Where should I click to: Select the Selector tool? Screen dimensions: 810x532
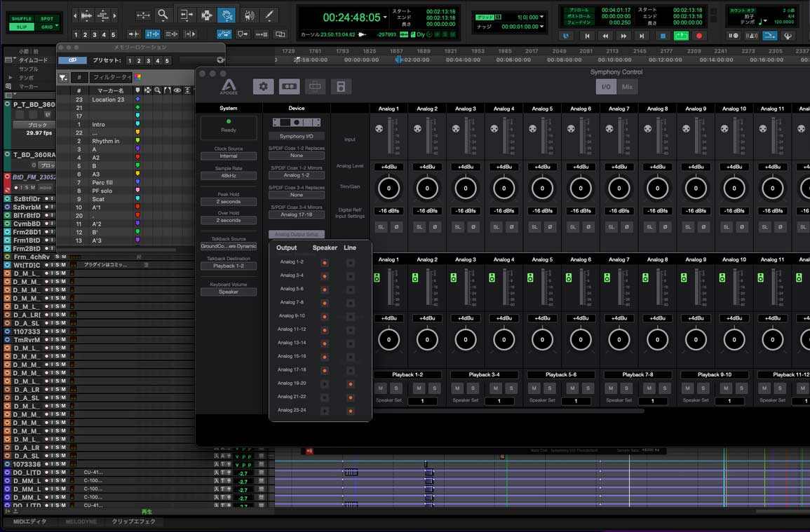[x=207, y=15]
